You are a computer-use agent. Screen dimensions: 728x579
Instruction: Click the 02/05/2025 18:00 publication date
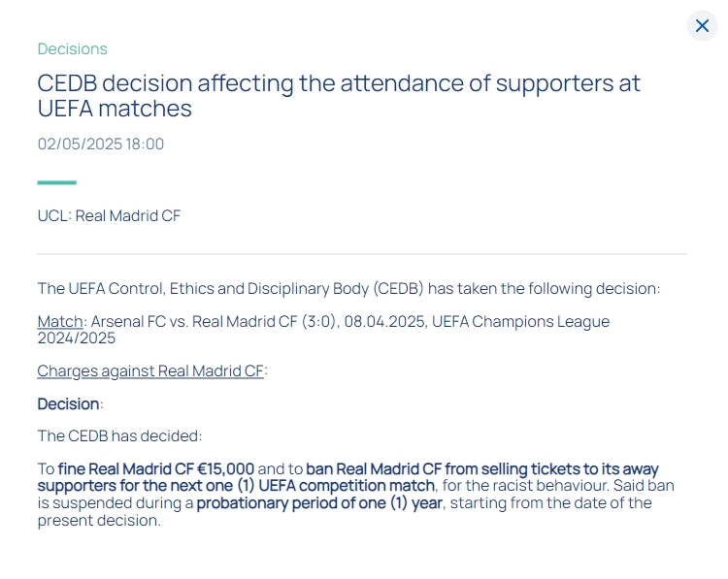coord(101,144)
